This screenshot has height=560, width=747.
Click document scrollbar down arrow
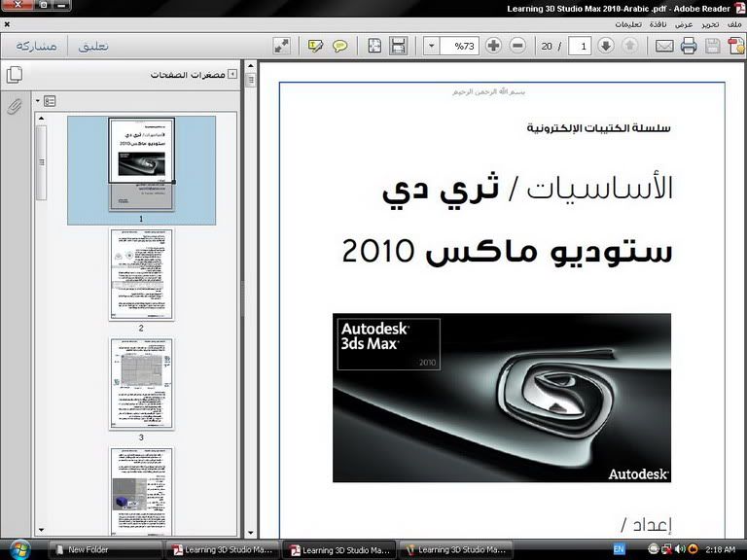click(251, 533)
